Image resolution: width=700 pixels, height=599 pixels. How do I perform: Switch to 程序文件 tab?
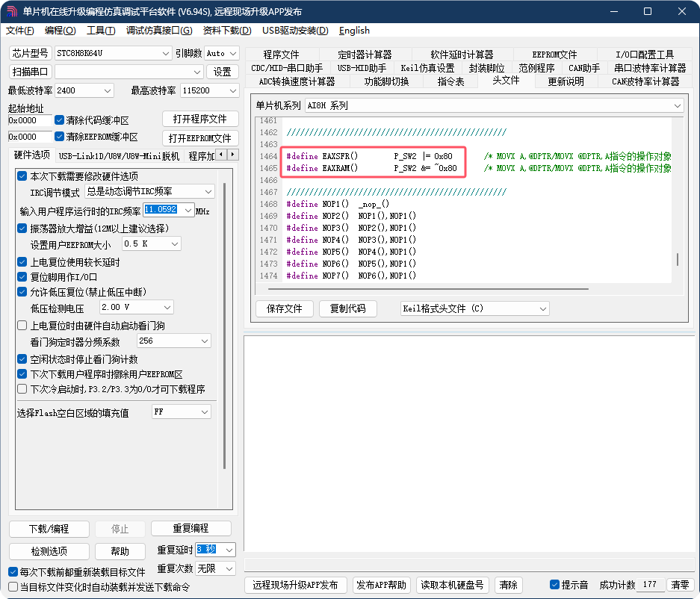click(x=281, y=55)
